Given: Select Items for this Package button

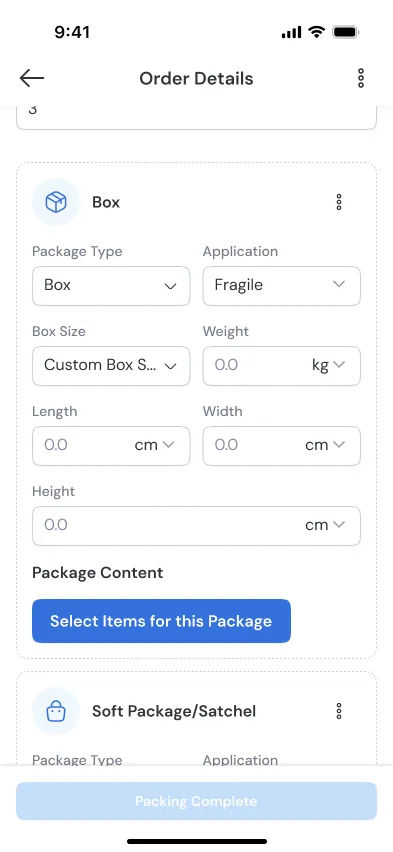Looking at the screenshot, I should pos(161,621).
